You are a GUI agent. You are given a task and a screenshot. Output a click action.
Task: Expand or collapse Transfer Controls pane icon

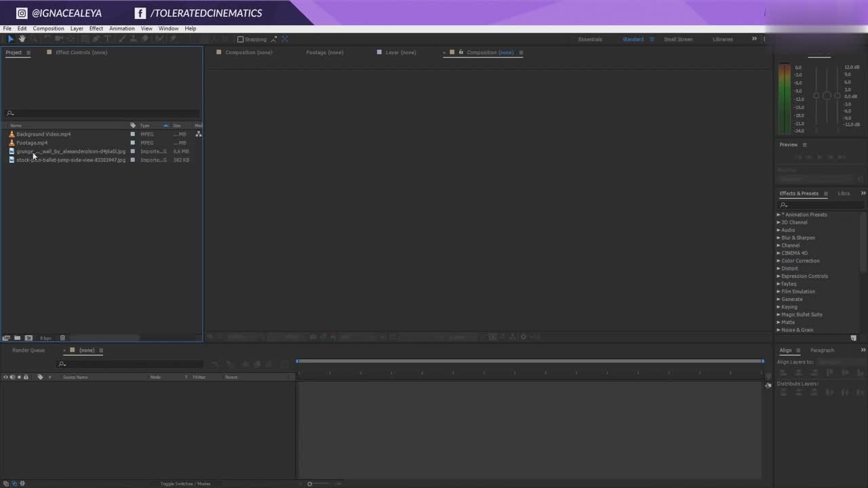[14, 483]
